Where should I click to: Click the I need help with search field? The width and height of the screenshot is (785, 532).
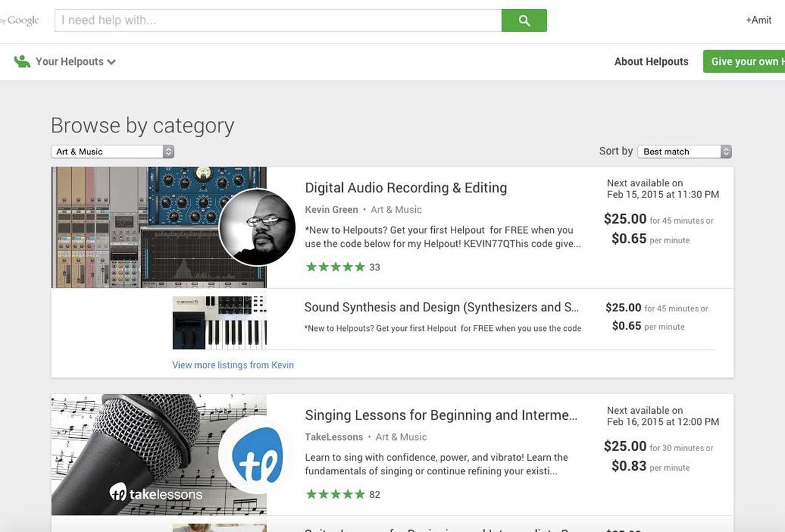278,20
